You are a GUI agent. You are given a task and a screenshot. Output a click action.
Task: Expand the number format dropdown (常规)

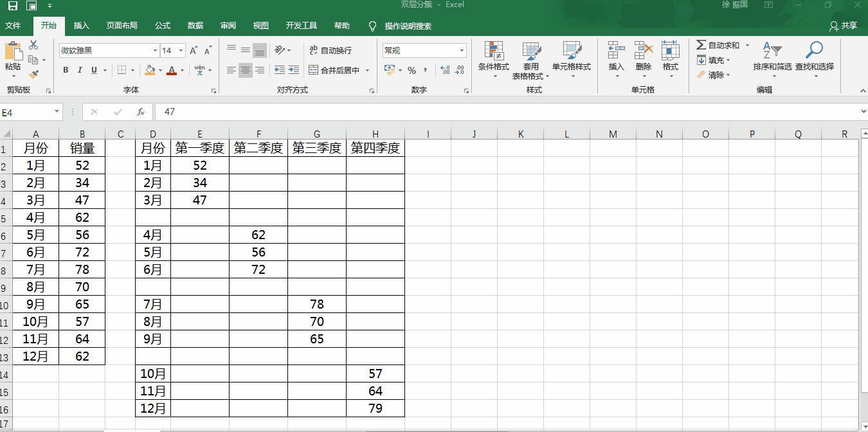pos(462,51)
